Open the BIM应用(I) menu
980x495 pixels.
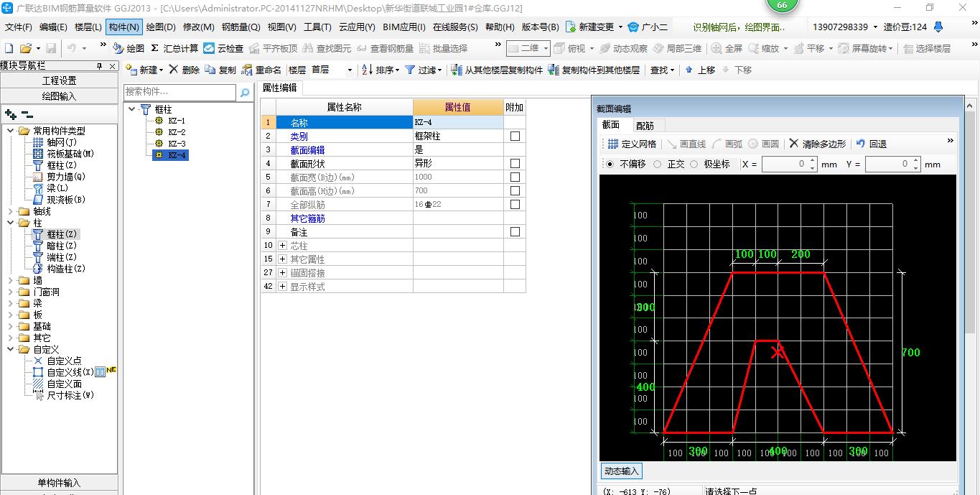[403, 27]
